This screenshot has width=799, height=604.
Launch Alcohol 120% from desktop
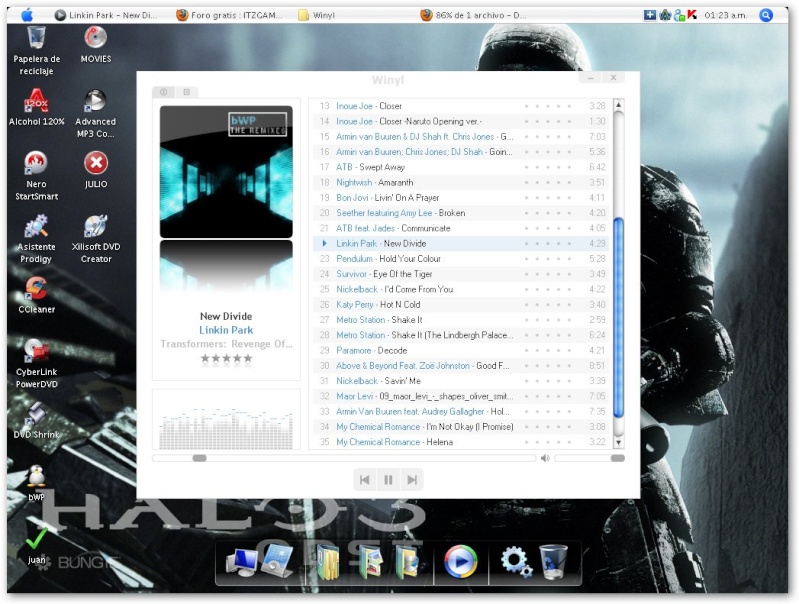click(x=37, y=107)
